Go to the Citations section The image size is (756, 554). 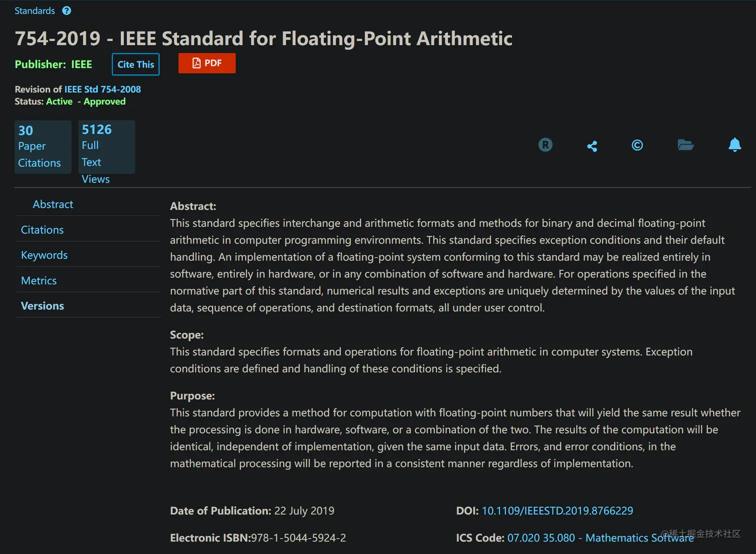(42, 230)
